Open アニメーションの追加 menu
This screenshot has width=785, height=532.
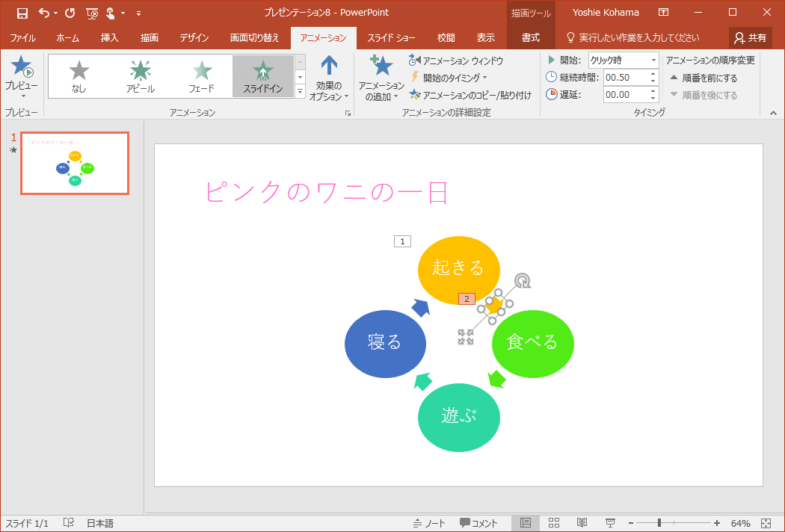(381, 78)
